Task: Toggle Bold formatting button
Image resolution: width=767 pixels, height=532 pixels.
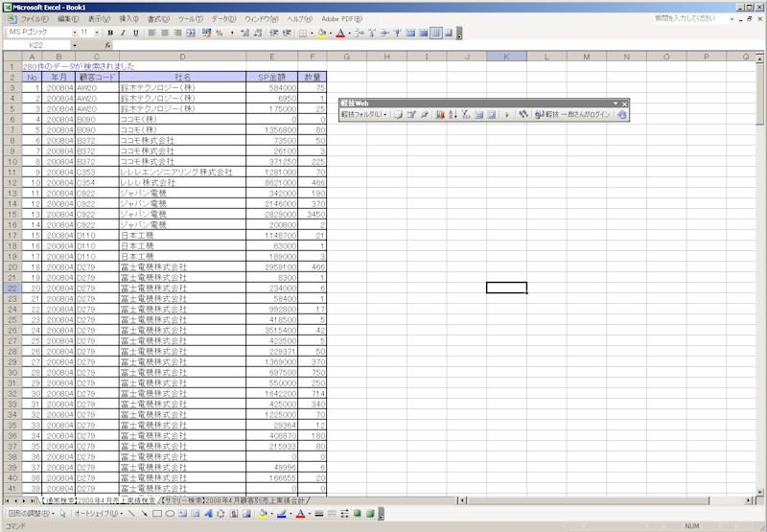Action: point(110,33)
